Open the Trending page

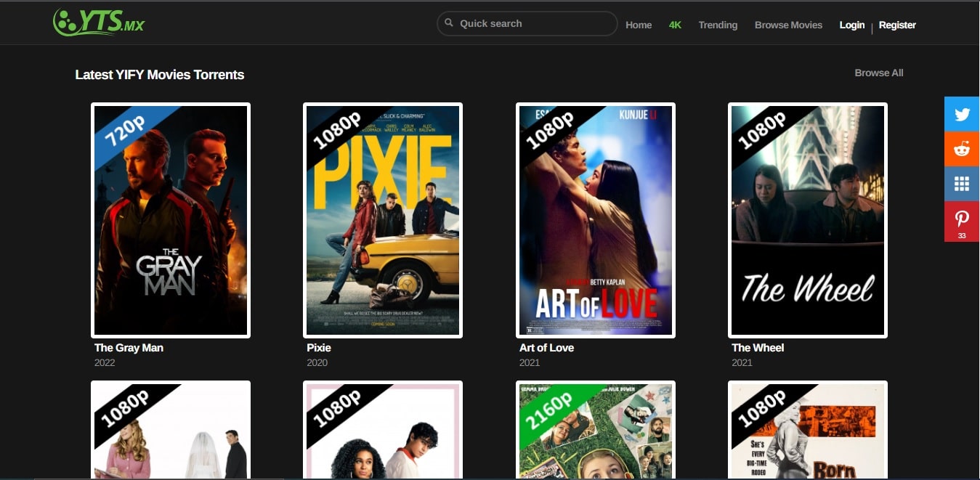click(x=718, y=25)
